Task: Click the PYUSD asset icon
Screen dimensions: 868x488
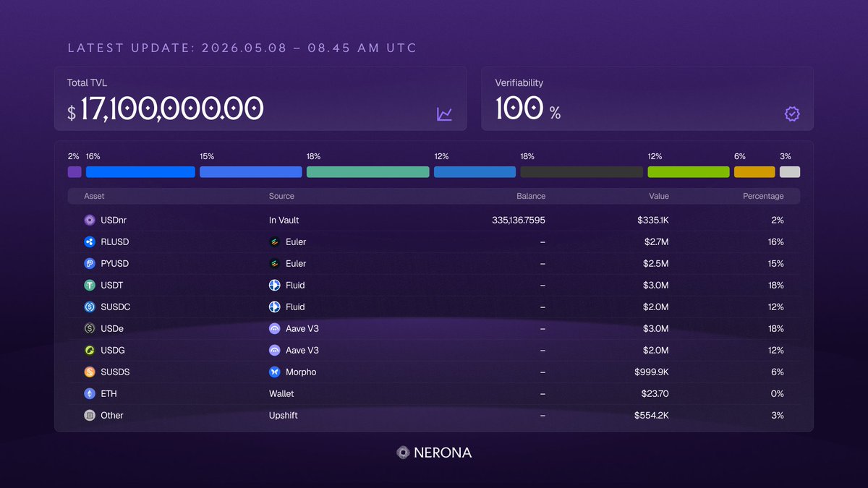Action: (x=90, y=263)
